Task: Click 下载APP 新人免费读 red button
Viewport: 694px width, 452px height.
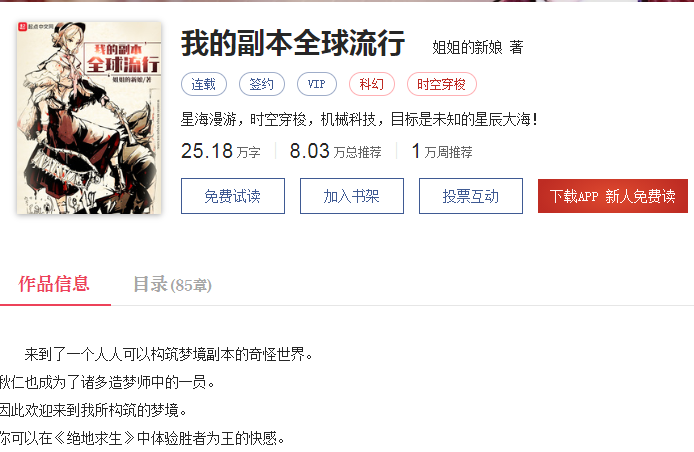Action: 613,196
